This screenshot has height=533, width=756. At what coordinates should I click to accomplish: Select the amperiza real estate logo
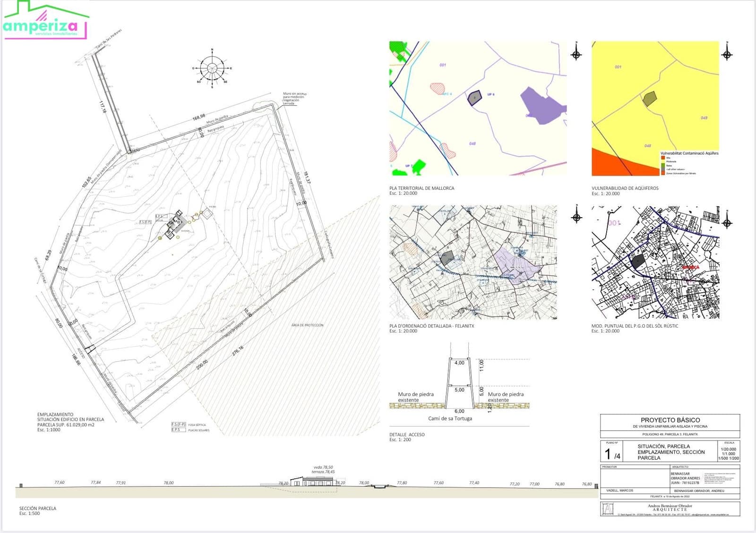coord(45,21)
